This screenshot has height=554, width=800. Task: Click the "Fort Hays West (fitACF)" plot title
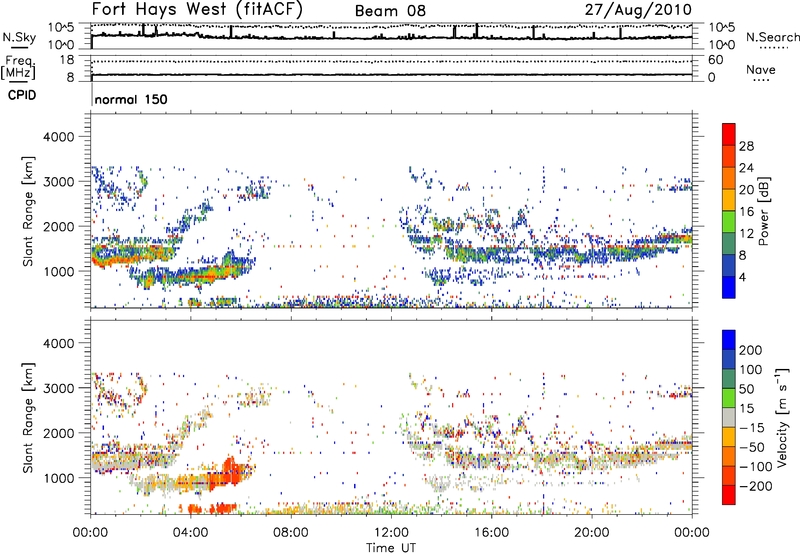coord(197,9)
